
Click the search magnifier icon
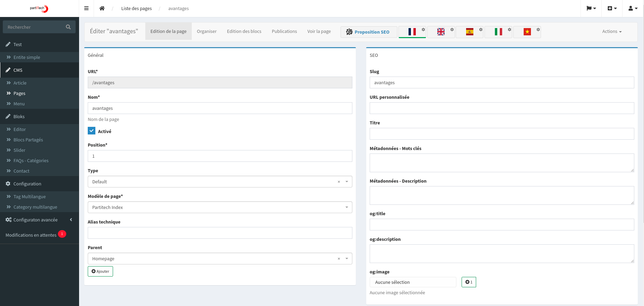68,27
